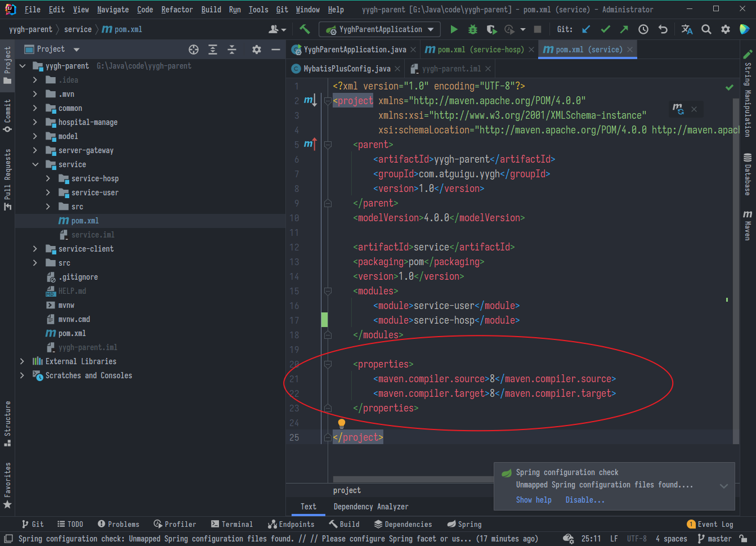756x546 pixels.
Task: Fold the parent element at line 5
Action: pos(328,145)
